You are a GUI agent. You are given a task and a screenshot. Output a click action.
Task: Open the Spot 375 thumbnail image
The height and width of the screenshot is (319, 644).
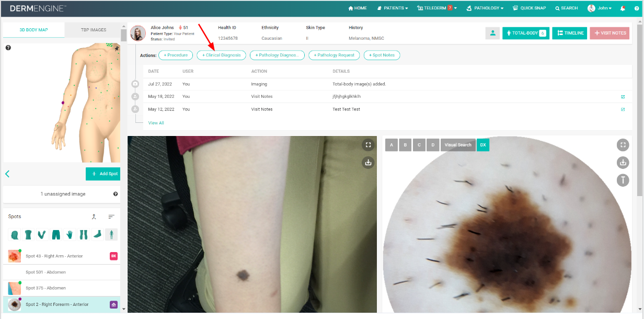point(14,288)
